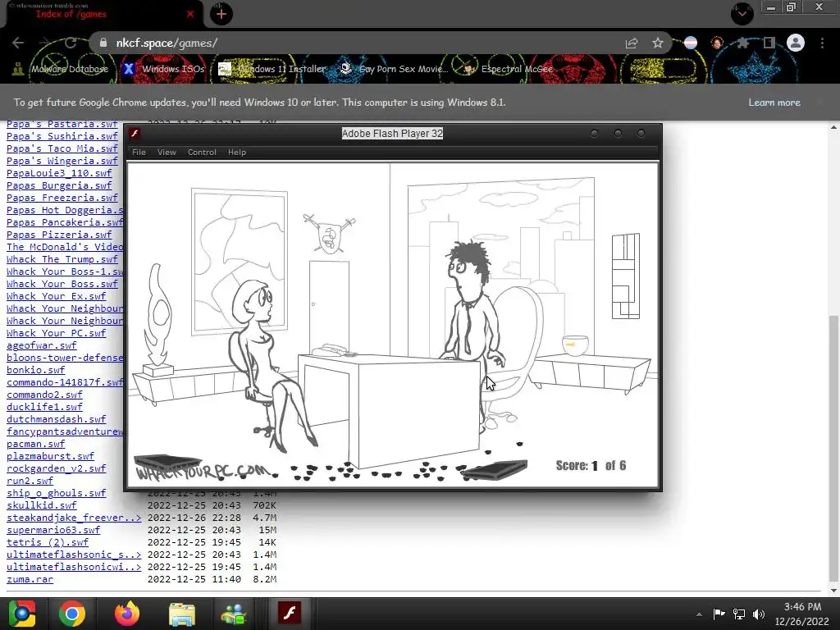Click Learn more in the Chrome update notice
This screenshot has height=630, width=840.
click(774, 103)
